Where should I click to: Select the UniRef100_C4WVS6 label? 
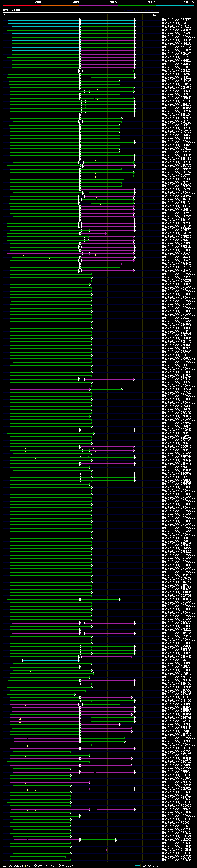(177, 165)
